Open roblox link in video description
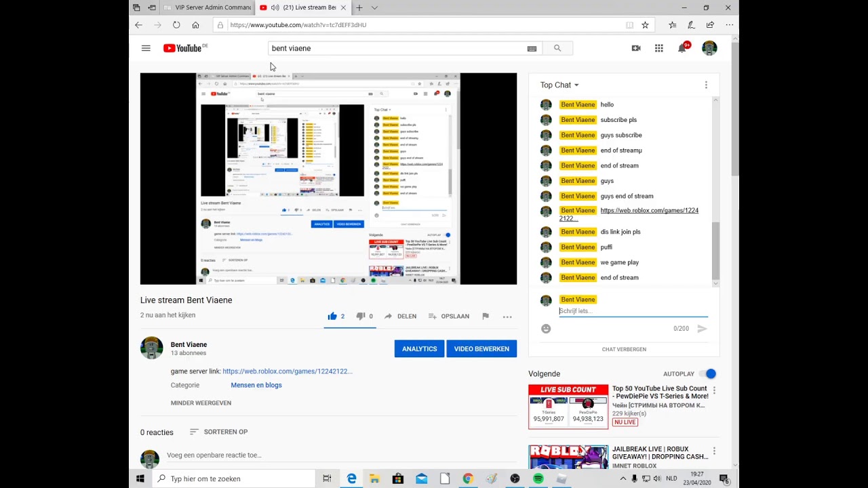Viewport: 868px width, 488px height. coord(288,371)
